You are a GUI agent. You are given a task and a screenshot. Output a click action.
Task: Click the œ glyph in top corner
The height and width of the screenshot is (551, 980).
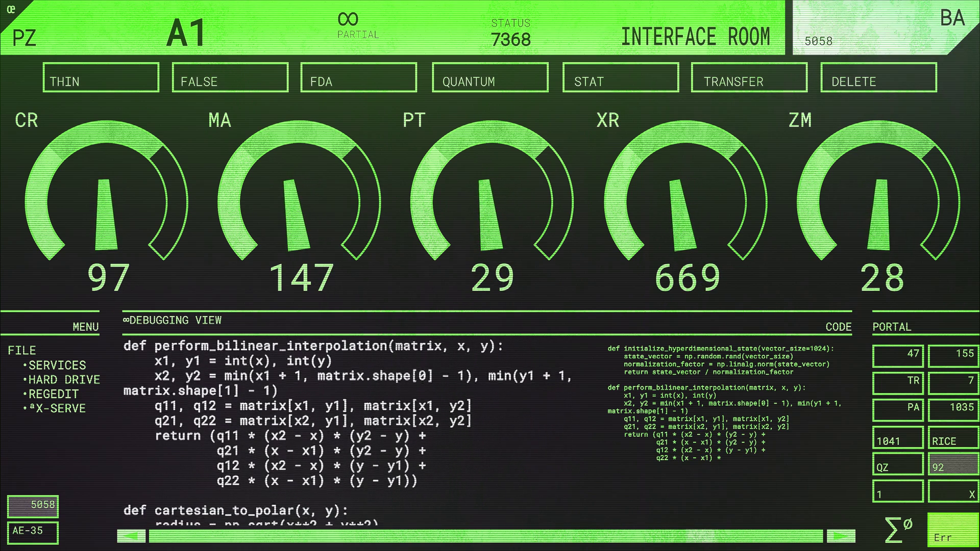(11, 9)
